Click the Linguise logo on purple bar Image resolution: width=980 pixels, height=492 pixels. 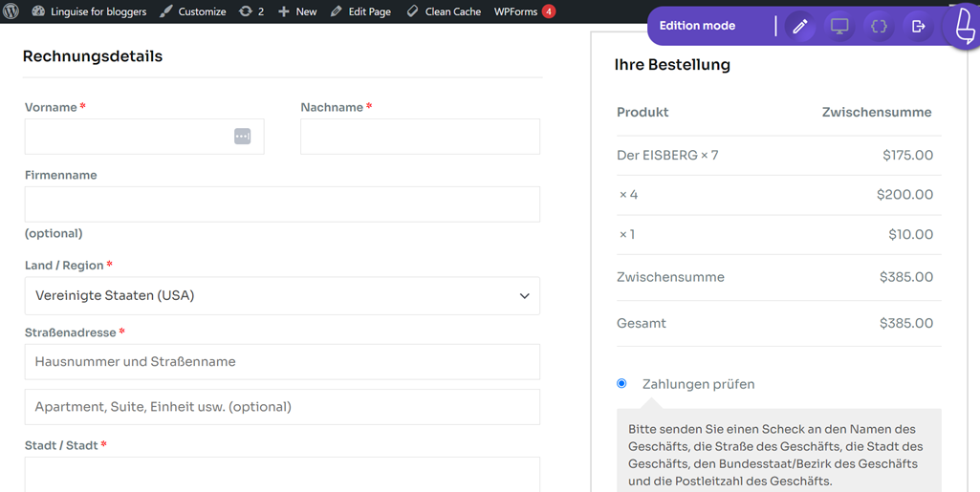965,25
